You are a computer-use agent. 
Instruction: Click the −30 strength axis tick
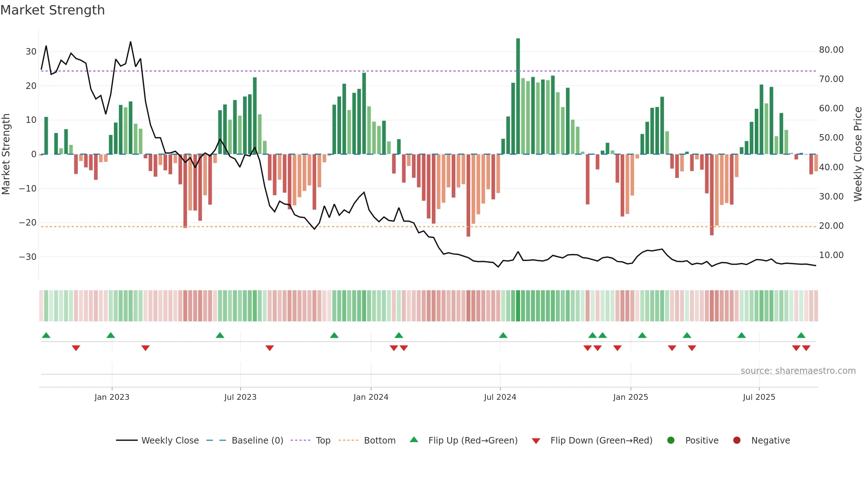28,257
